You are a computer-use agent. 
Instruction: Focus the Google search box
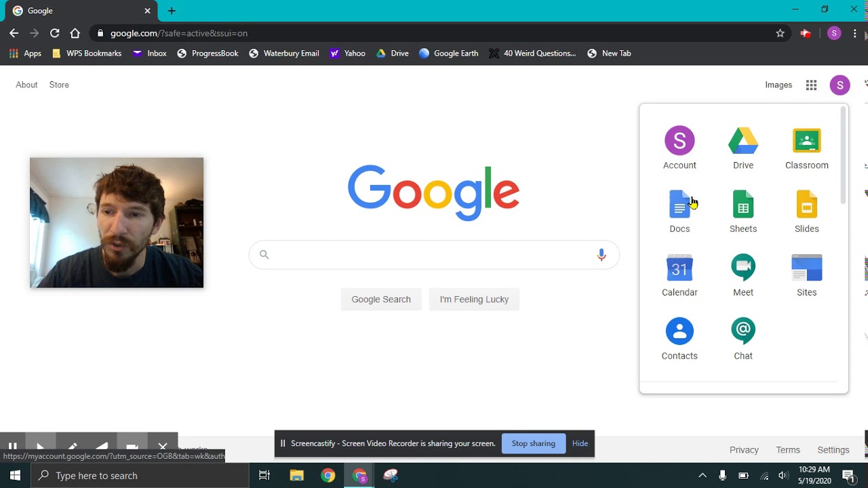pos(434,255)
